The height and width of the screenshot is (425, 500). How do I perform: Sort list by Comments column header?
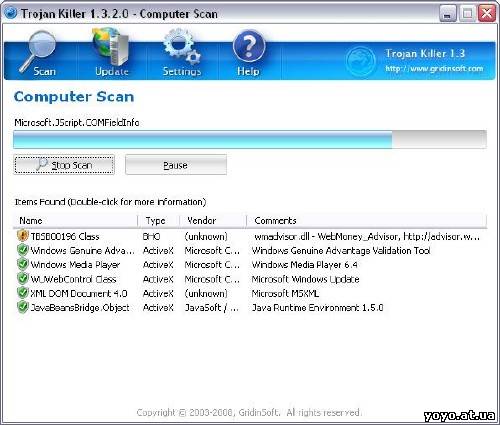(x=367, y=221)
